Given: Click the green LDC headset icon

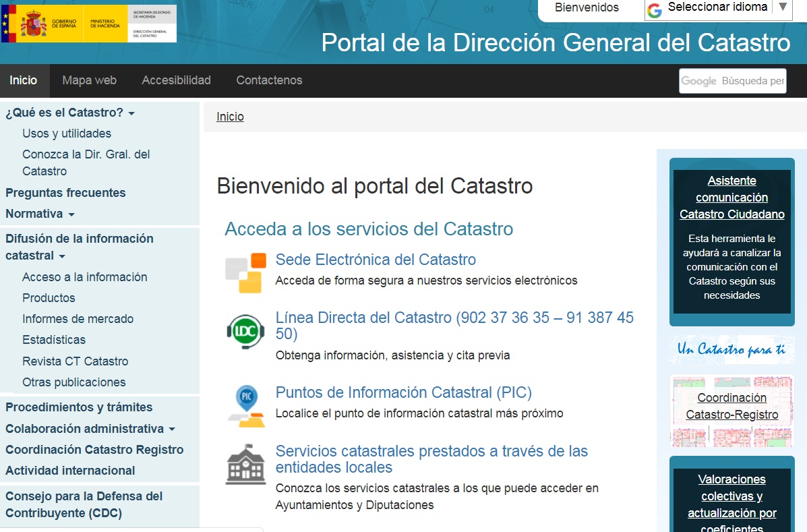Looking at the screenshot, I should pyautogui.click(x=245, y=331).
